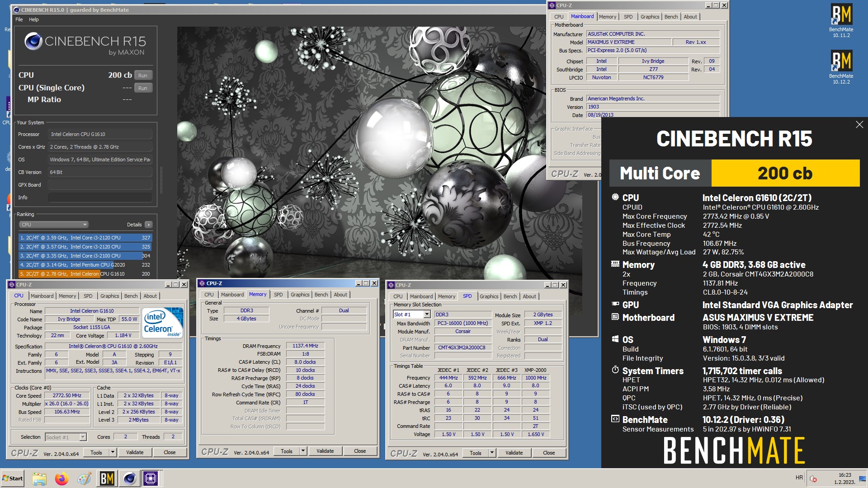Click the Motherboard icon in BenchMate panel
This screenshot has width=868, height=488.
(x=615, y=317)
